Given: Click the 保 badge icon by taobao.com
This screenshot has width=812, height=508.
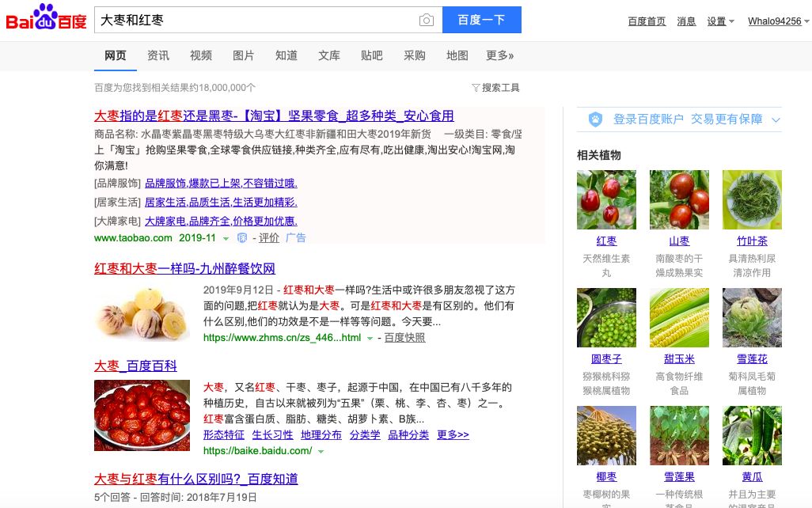Looking at the screenshot, I should [x=242, y=237].
